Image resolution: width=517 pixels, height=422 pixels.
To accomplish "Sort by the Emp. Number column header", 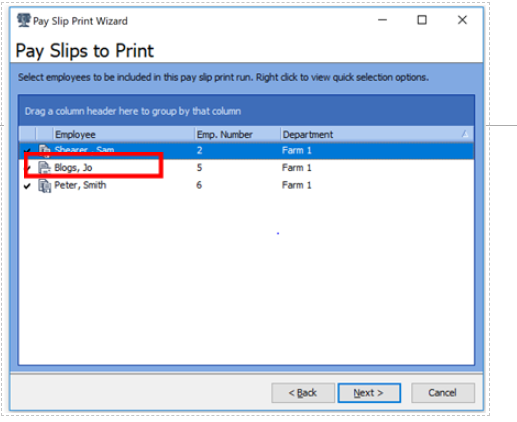I will point(237,134).
